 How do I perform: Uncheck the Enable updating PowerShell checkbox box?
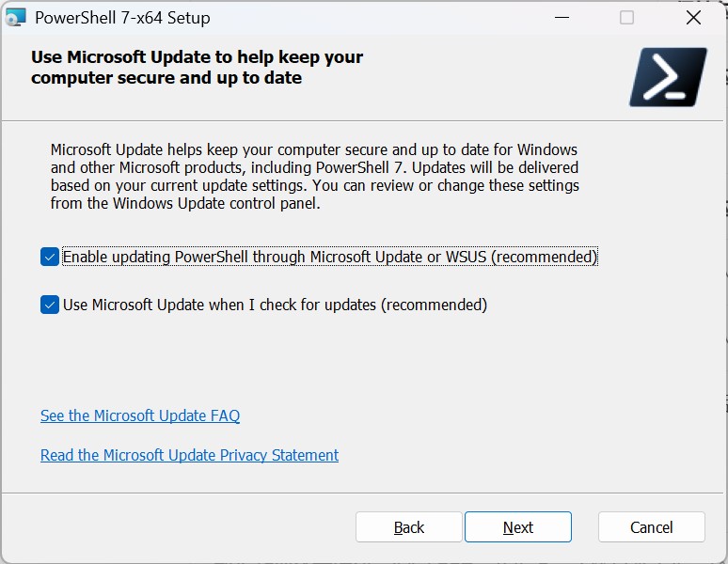[x=50, y=257]
